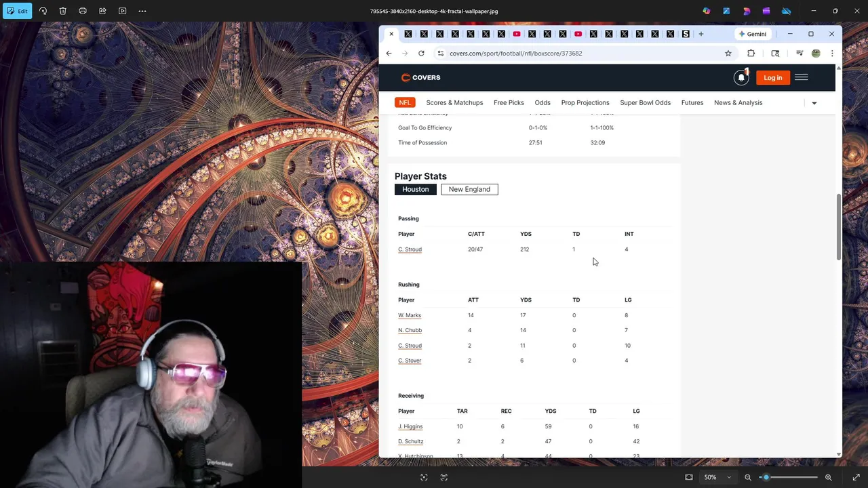Delete the image using trash icon
This screenshot has width=868, height=488.
point(62,11)
